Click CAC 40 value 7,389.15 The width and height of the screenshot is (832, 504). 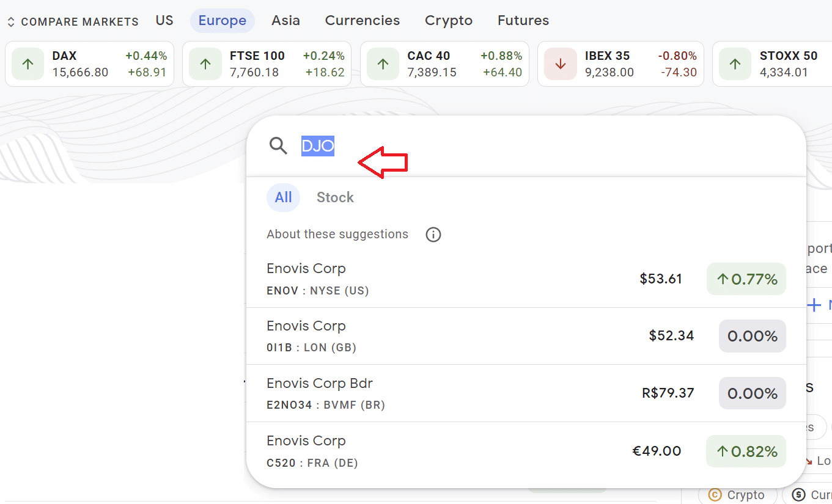click(432, 72)
